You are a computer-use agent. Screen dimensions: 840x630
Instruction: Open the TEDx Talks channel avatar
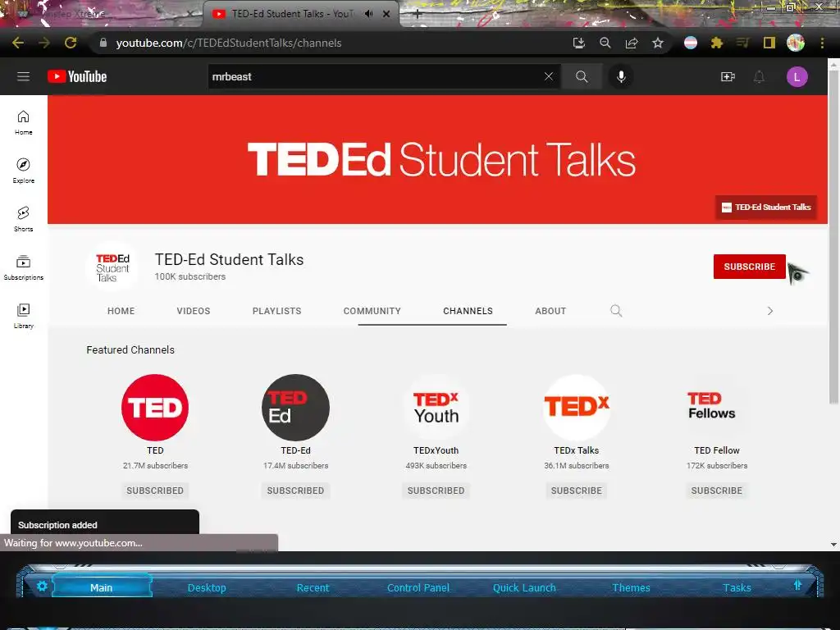577,408
